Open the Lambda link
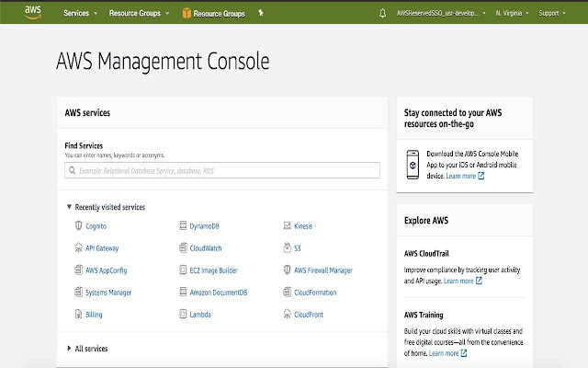This screenshot has height=368, width=588. [200, 315]
